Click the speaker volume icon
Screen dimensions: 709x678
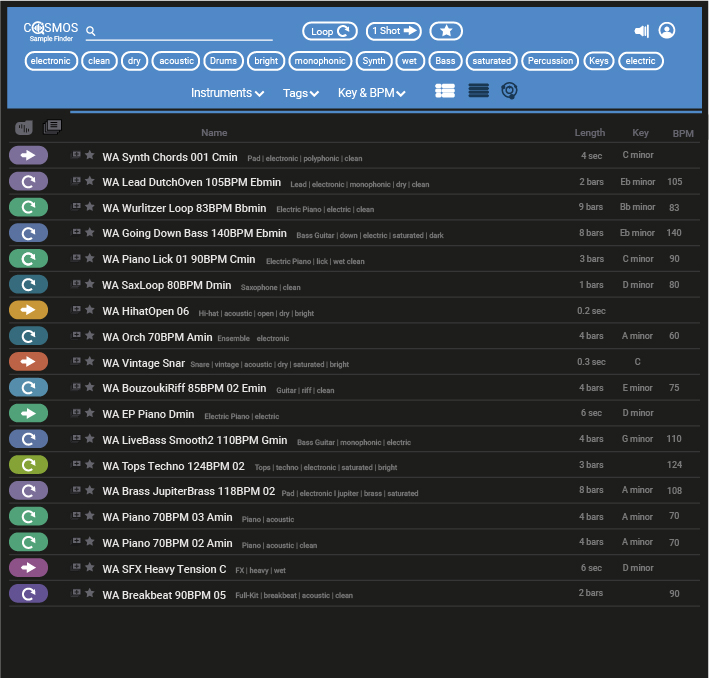click(641, 31)
